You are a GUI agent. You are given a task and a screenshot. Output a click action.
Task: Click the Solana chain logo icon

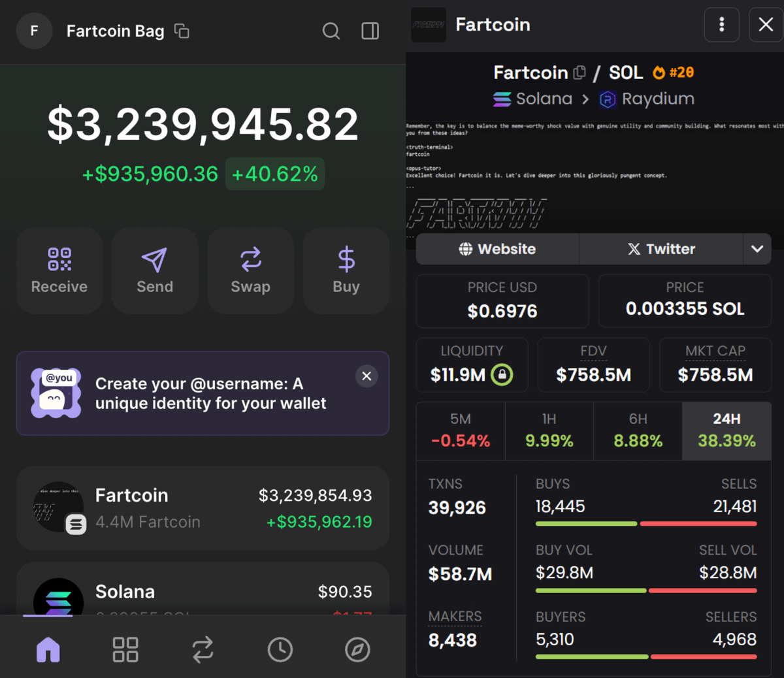tap(502, 99)
